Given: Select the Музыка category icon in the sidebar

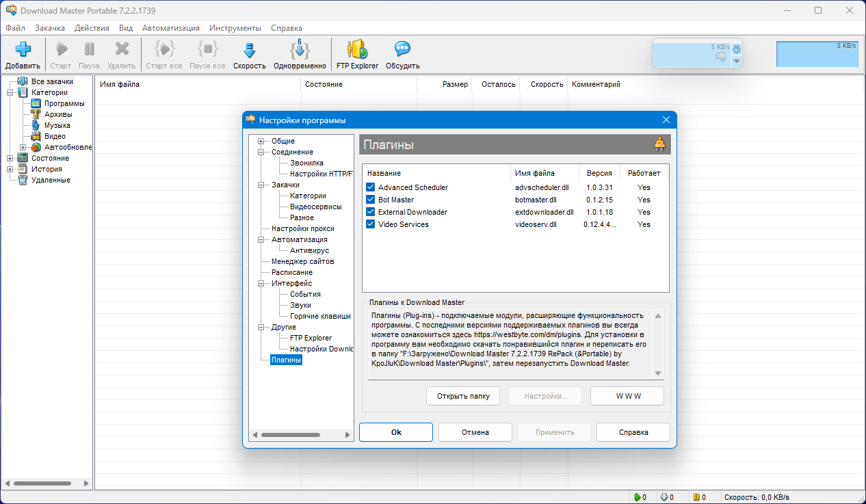Looking at the screenshot, I should (36, 125).
